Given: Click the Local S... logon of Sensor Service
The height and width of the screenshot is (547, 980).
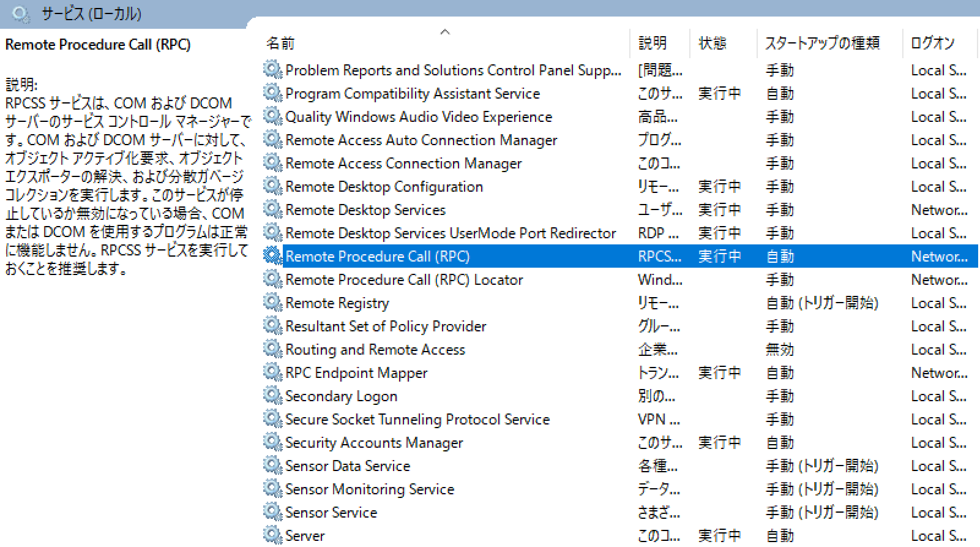Looking at the screenshot, I should tap(939, 513).
